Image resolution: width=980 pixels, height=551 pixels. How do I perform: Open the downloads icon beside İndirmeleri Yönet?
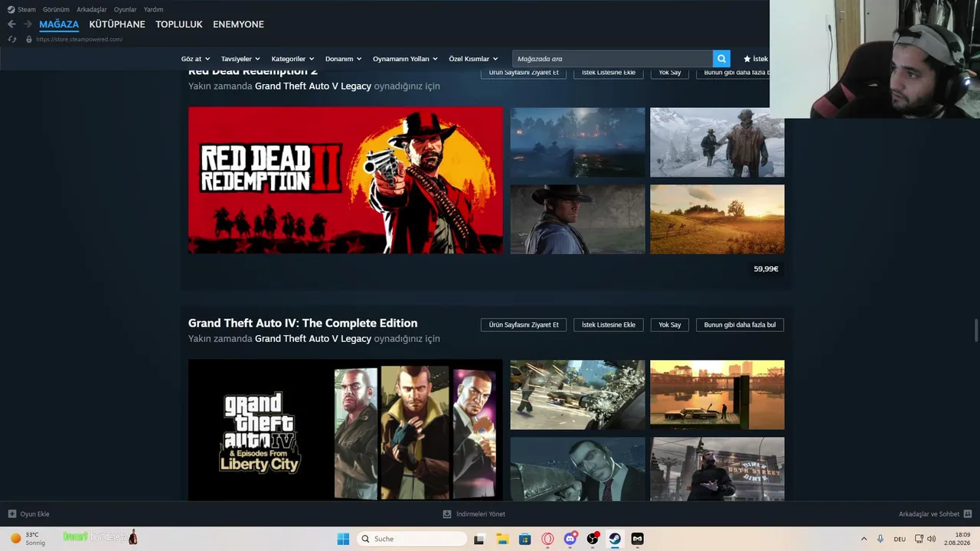coord(447,514)
